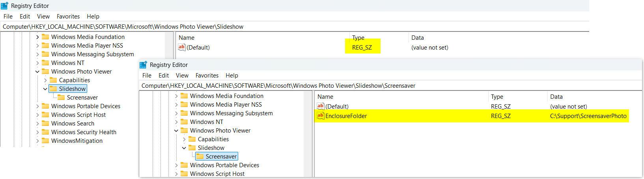Select the (Default) value icon in Screensaver pane

[320, 106]
